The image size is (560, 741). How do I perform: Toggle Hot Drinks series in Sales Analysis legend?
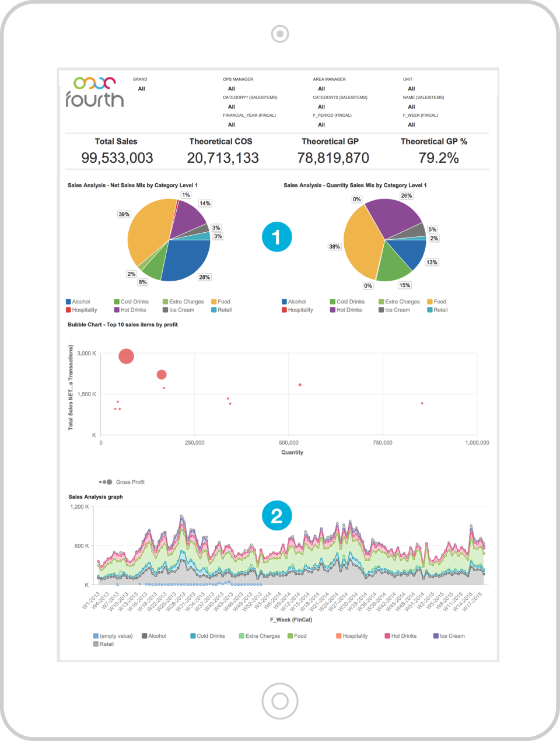(401, 636)
